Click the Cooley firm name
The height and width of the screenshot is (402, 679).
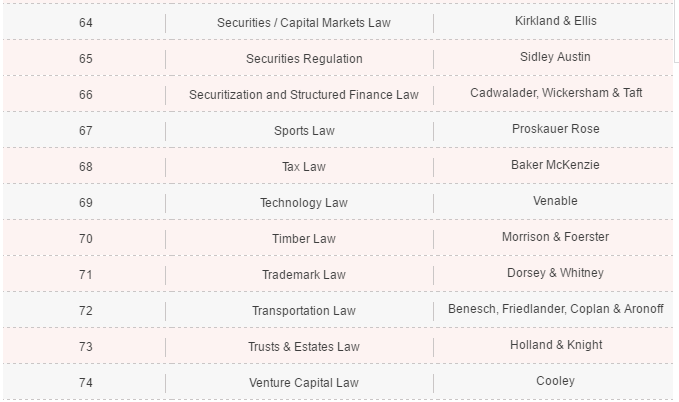click(555, 381)
